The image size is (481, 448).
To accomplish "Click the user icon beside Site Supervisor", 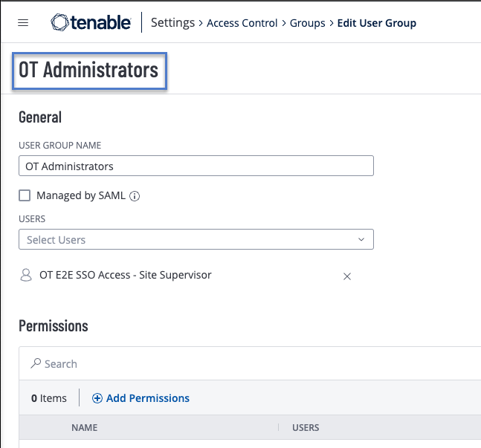I will (26, 275).
